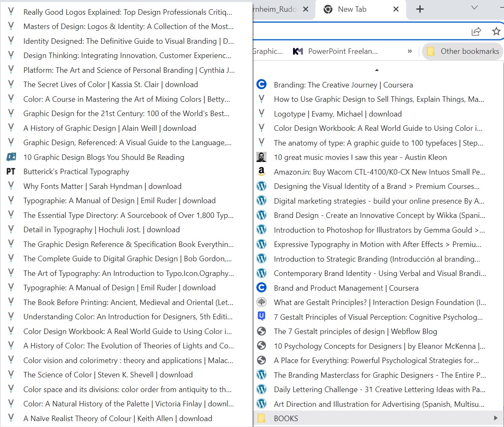504x427 pixels.
Task: Click the share page icon in address bar
Action: (x=476, y=31)
